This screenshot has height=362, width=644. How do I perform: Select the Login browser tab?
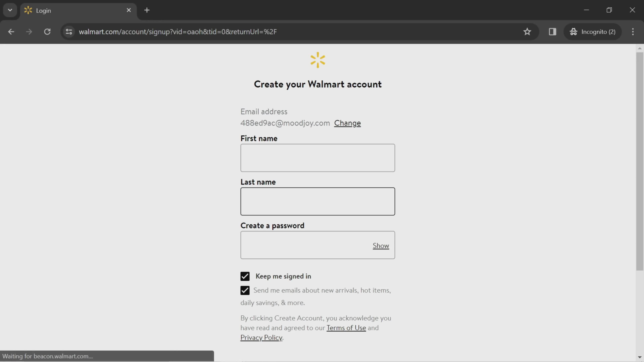[x=78, y=11]
